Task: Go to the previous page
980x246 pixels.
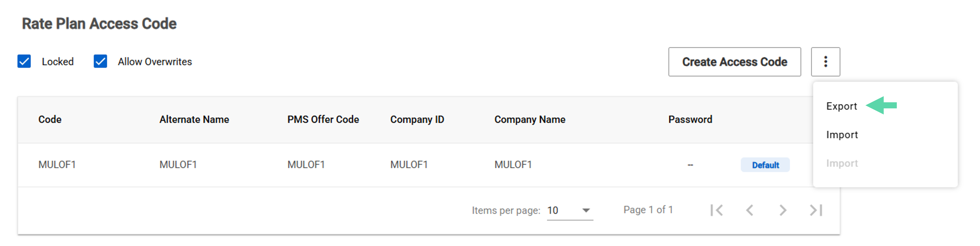Action: (x=749, y=210)
